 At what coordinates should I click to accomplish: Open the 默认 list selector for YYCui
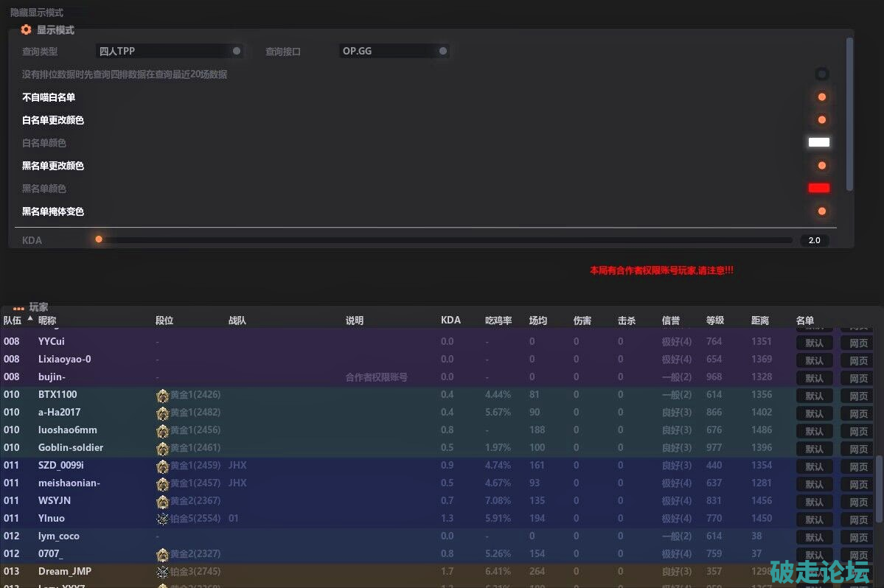[x=814, y=343]
